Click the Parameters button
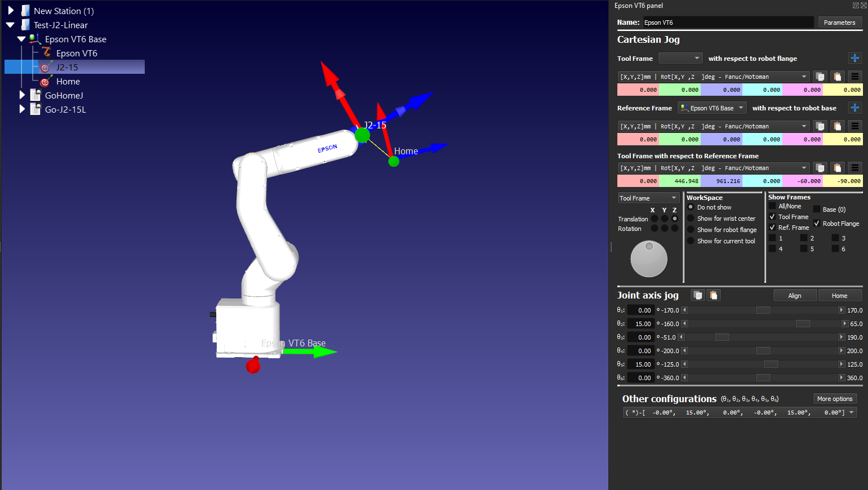This screenshot has height=490, width=868. [x=839, y=23]
